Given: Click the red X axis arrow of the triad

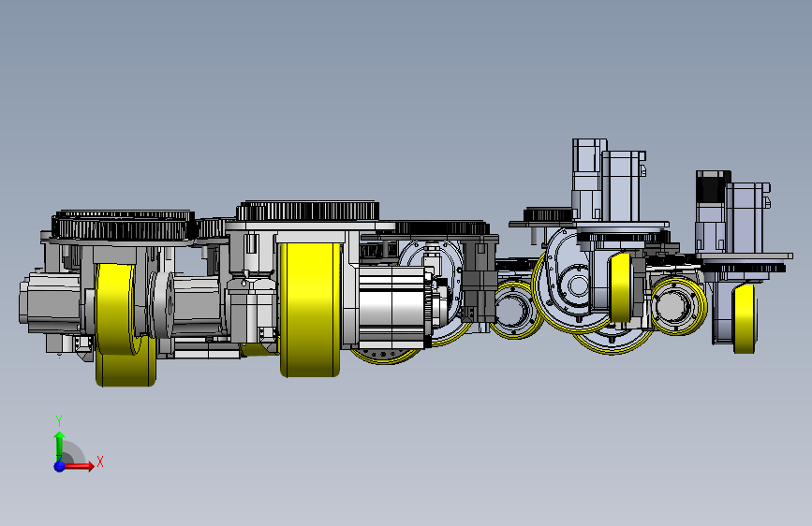Looking at the screenshot, I should [80, 466].
